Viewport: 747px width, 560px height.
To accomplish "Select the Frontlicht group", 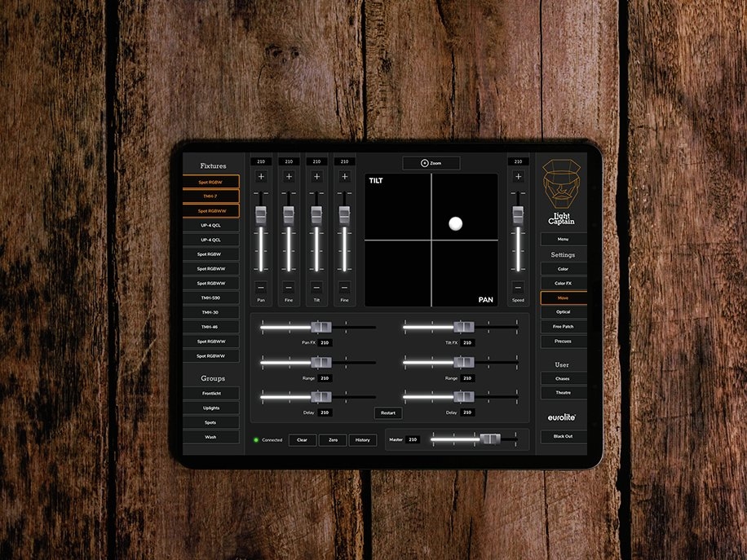I will tap(210, 394).
